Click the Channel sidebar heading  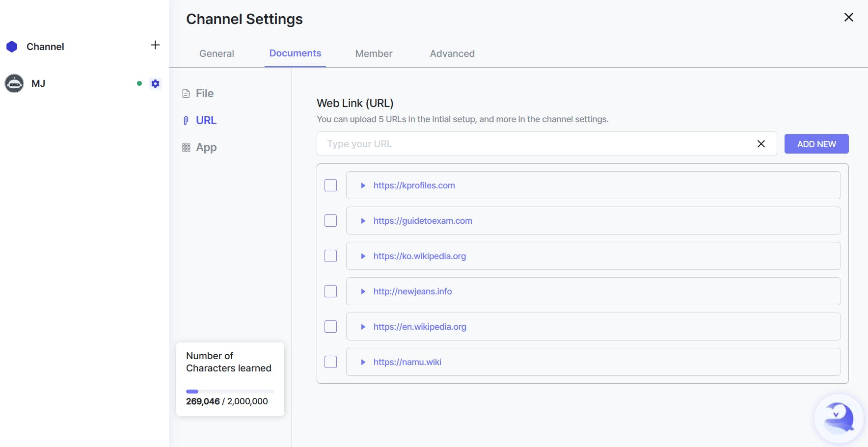coord(45,47)
